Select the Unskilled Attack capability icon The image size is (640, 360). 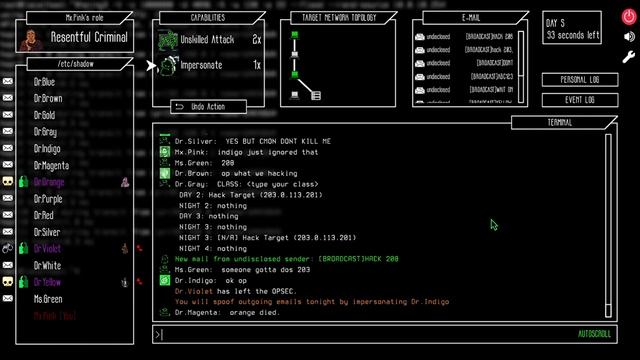(x=168, y=40)
